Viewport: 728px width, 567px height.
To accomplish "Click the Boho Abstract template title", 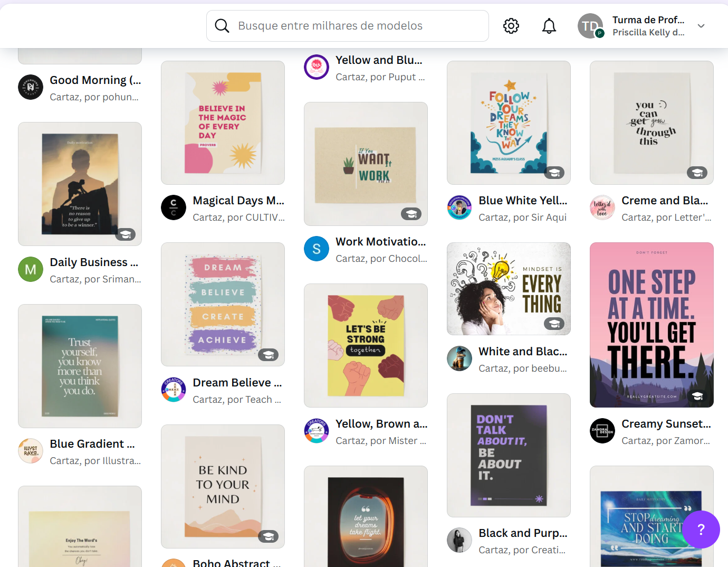I will 236,563.
